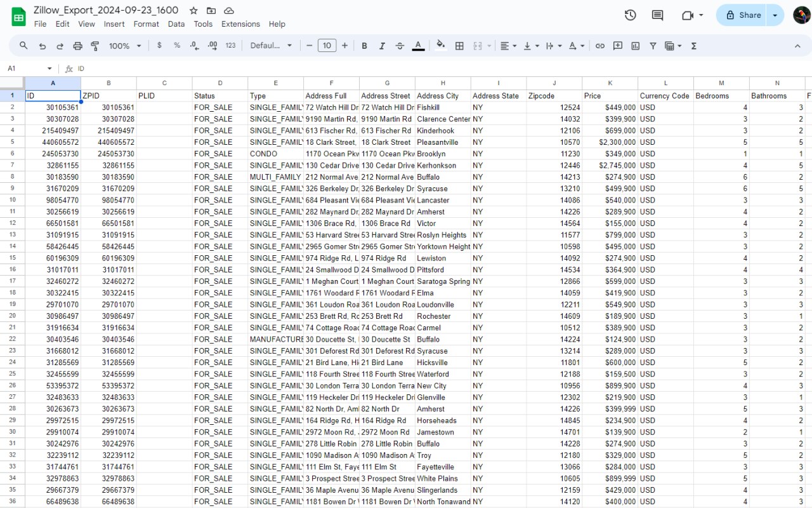Open the Data menu
Viewport: 812px width, 508px height.
(176, 24)
